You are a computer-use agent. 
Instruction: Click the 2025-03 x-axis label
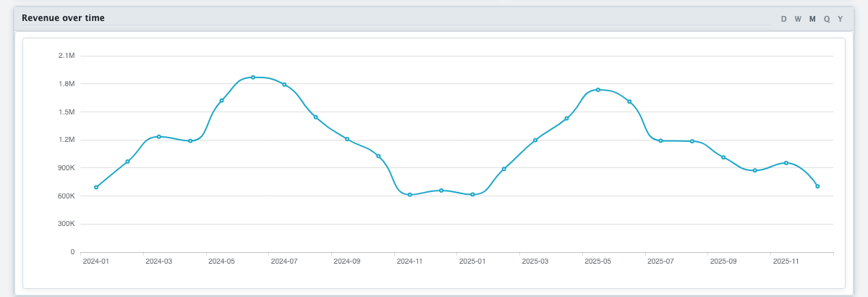535,261
